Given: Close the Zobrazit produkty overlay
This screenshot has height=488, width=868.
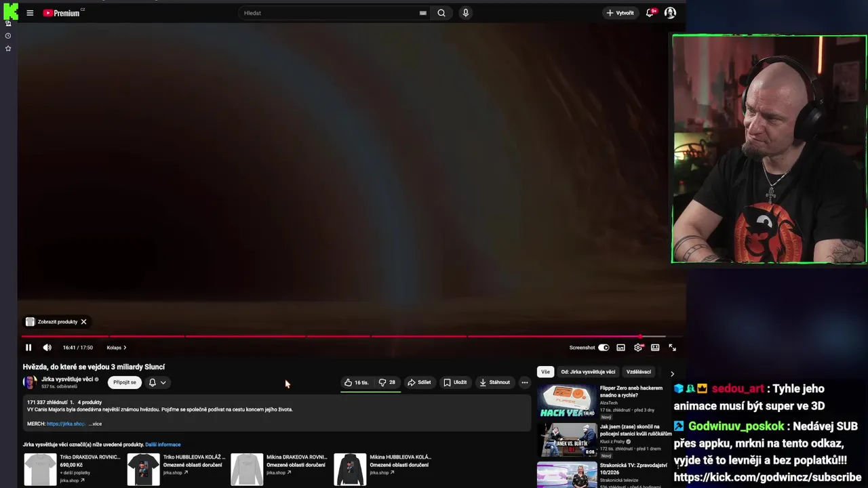Looking at the screenshot, I should (83, 322).
